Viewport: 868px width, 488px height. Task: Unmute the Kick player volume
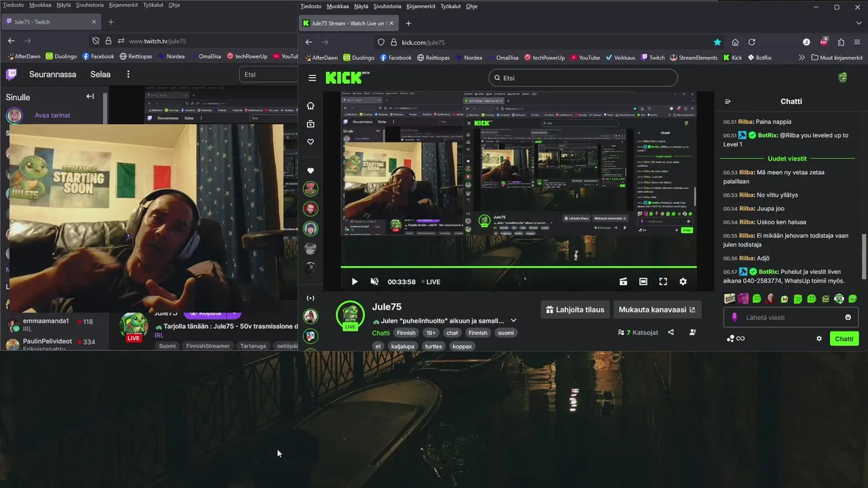pos(374,282)
